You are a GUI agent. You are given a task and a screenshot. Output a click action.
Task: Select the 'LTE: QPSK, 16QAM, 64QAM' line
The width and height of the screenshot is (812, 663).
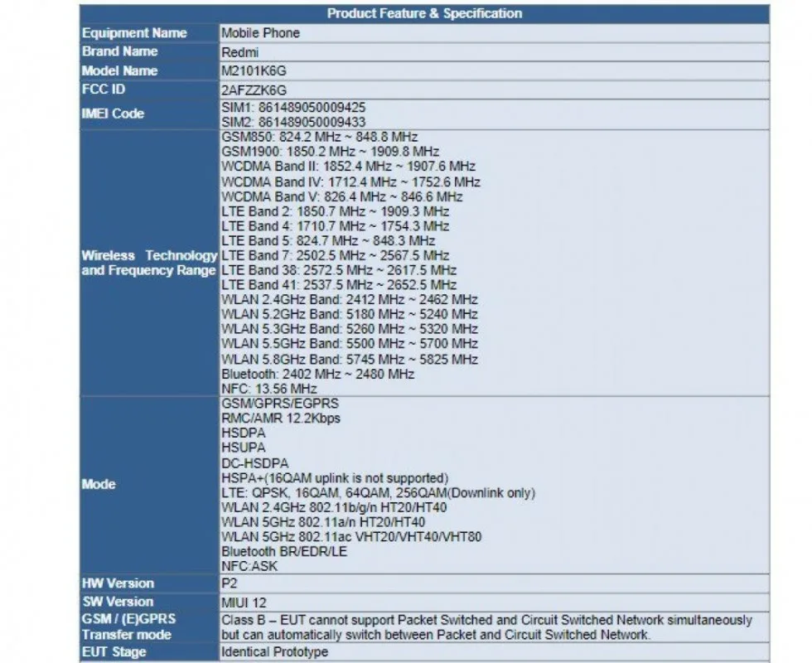click(378, 492)
